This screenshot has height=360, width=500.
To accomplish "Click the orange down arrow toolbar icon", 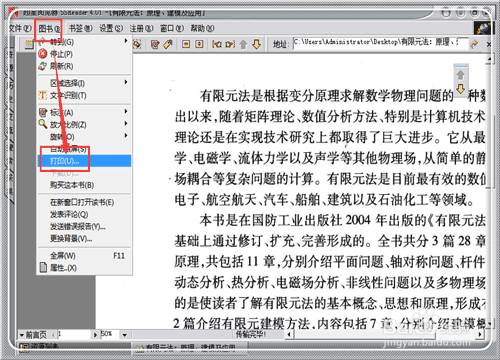I will [x=256, y=44].
